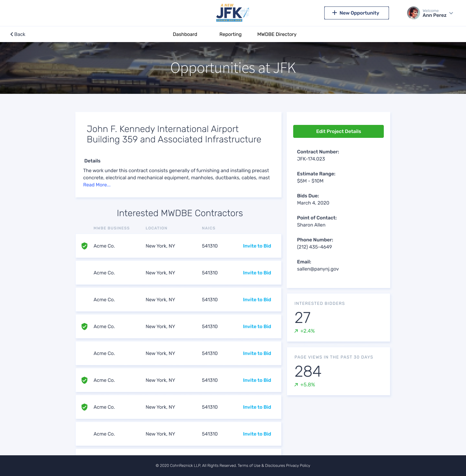
Task: Click bids due date March 4, 2020
Action: pyautogui.click(x=313, y=203)
